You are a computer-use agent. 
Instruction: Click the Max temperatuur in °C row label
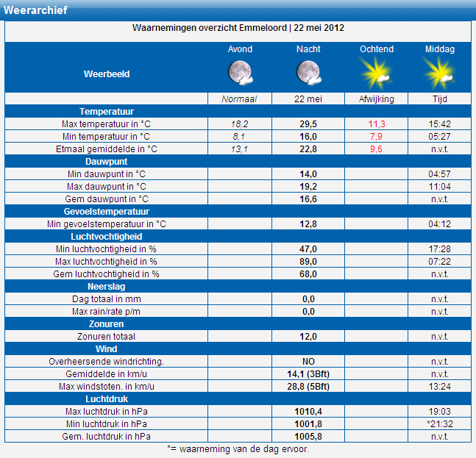coord(106,124)
